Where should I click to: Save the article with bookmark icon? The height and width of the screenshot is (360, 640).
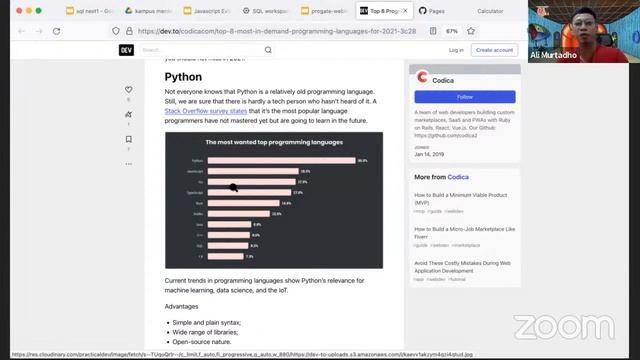tap(129, 139)
